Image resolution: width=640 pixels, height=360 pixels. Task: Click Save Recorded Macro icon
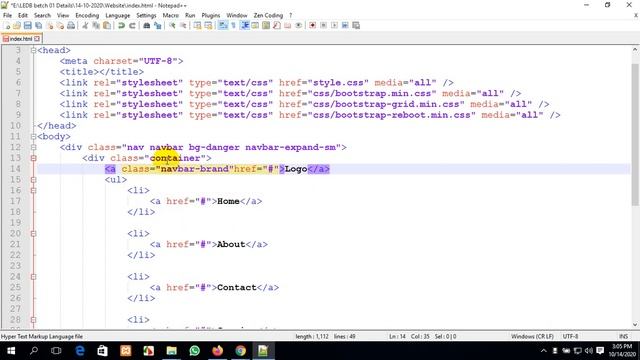coord(356,26)
